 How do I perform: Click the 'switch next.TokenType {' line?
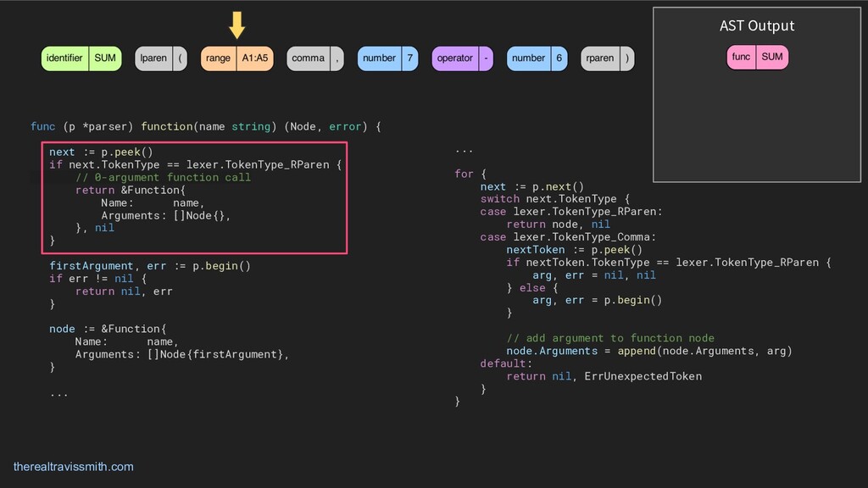point(554,198)
